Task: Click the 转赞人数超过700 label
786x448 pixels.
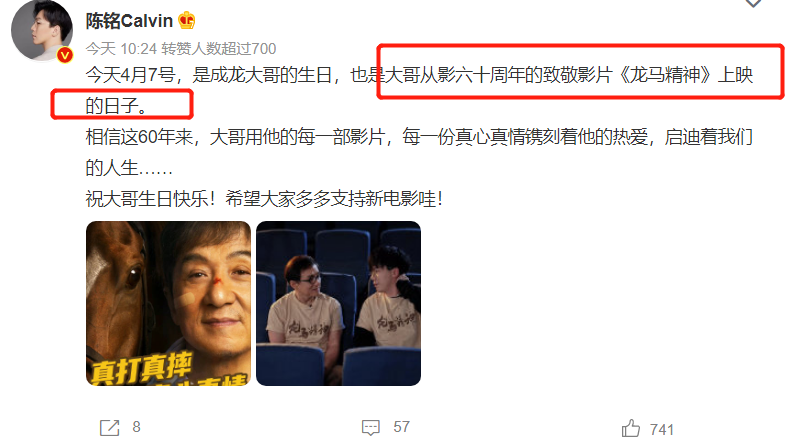Action: 219,49
